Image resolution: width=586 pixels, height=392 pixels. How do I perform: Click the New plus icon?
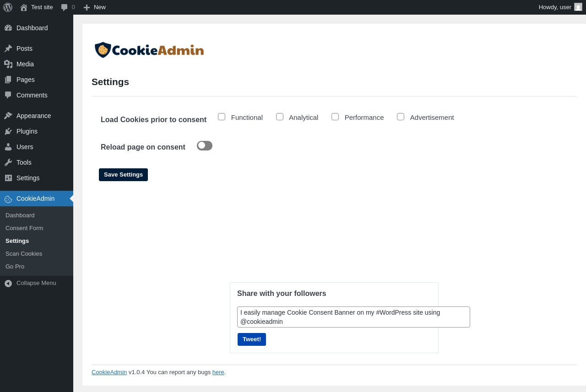tap(87, 7)
